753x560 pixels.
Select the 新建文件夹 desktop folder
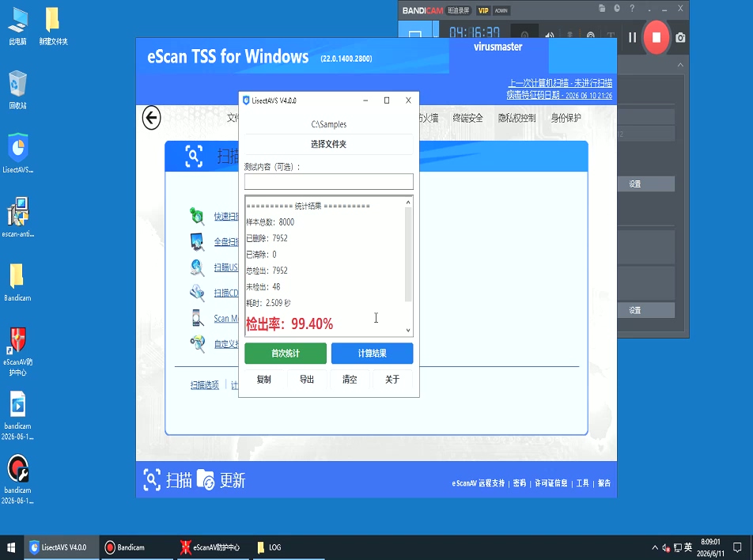point(53,26)
